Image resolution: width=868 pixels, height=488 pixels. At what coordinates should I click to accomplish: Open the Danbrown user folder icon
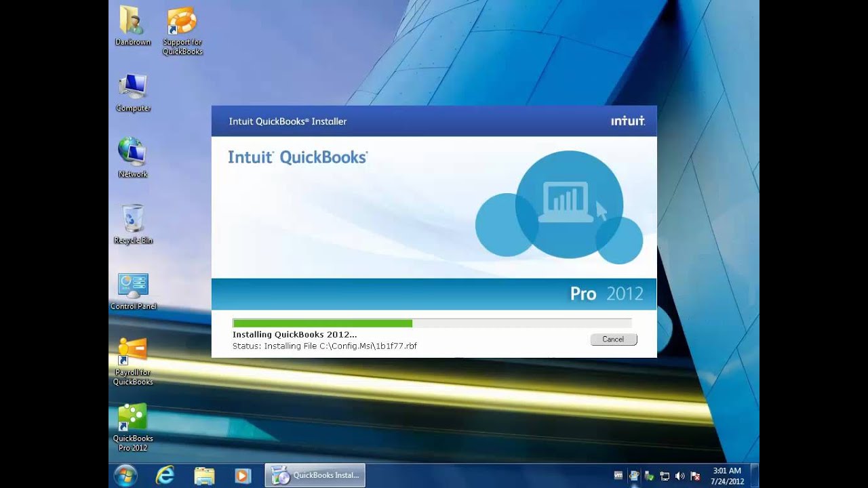coord(133,26)
